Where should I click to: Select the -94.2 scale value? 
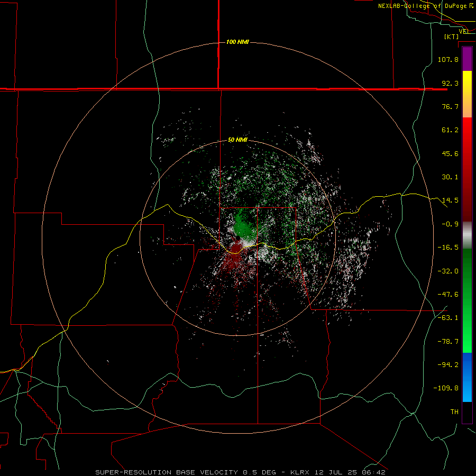[448, 364]
